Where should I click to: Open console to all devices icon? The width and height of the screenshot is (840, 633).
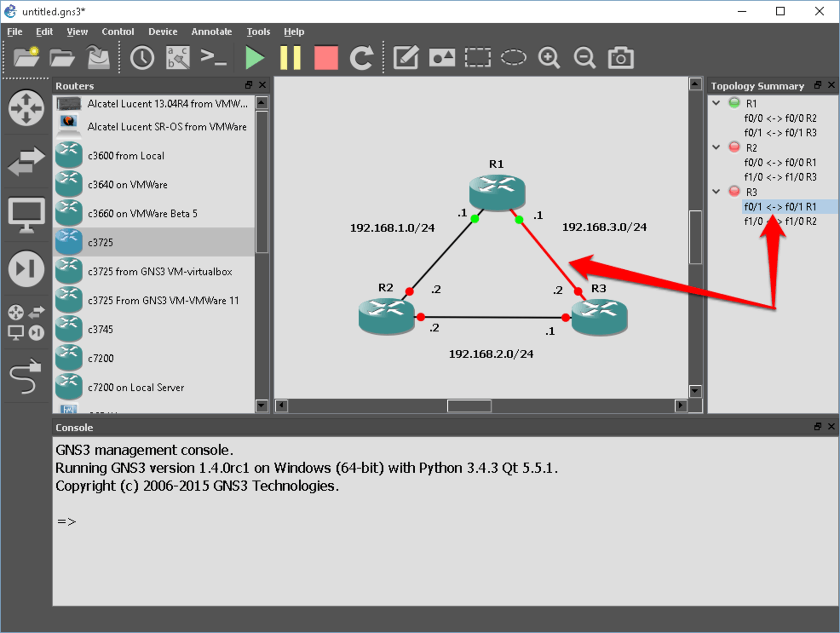pyautogui.click(x=213, y=57)
